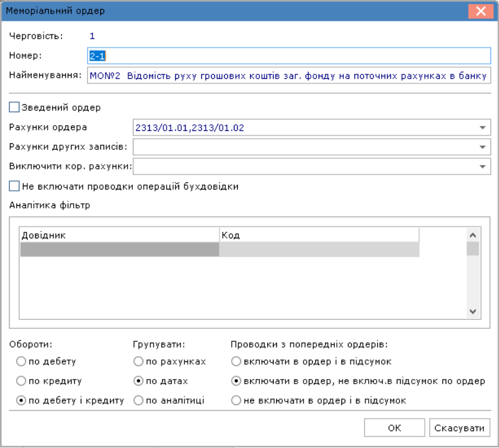The height and width of the screenshot is (448, 499).
Task: Confirm with the ОК button
Action: pos(394,428)
